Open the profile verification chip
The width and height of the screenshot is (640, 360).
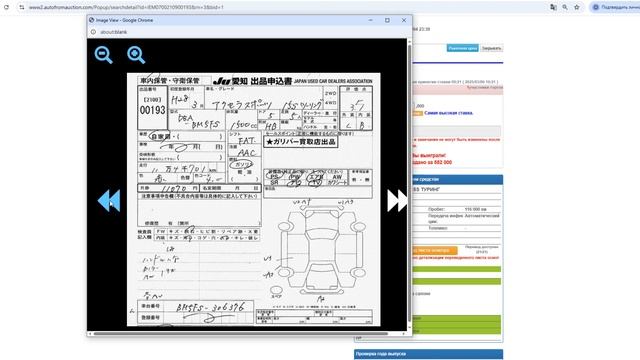(x=615, y=7)
